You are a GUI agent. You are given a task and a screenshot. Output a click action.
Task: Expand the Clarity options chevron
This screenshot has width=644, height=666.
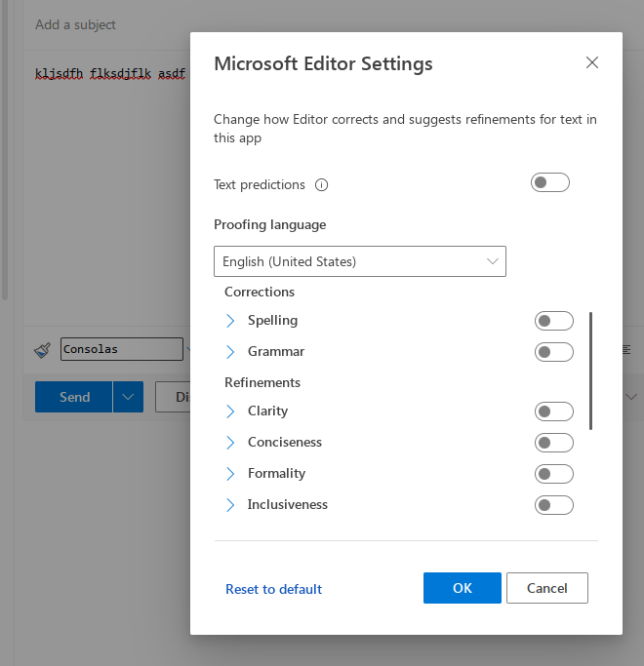pyautogui.click(x=230, y=411)
